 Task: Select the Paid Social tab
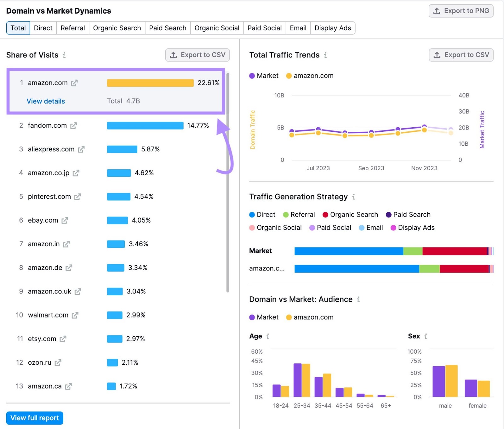tap(264, 28)
